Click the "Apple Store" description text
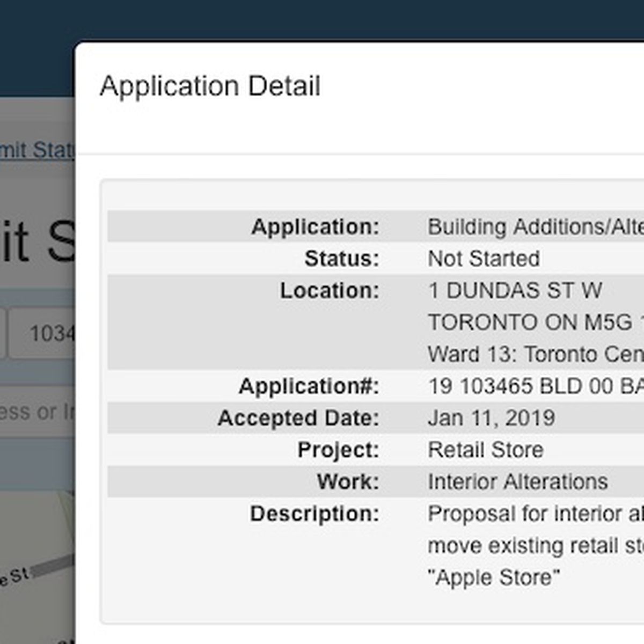The height and width of the screenshot is (644, 644). (494, 577)
